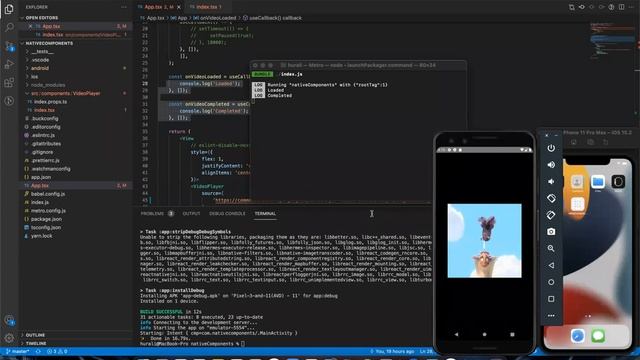The height and width of the screenshot is (360, 640).
Task: Open the Extensions view
Action: (x=9, y=82)
